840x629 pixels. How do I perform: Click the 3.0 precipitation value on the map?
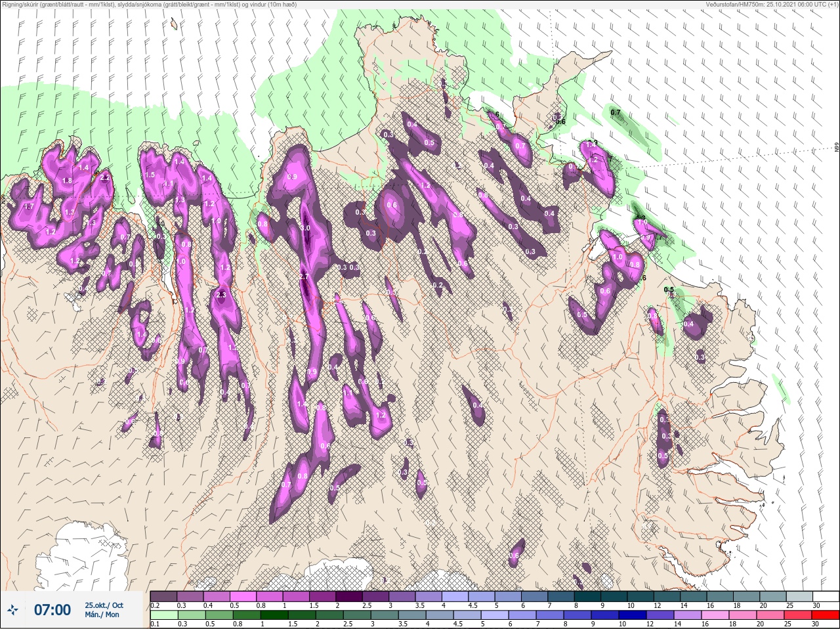pos(305,228)
